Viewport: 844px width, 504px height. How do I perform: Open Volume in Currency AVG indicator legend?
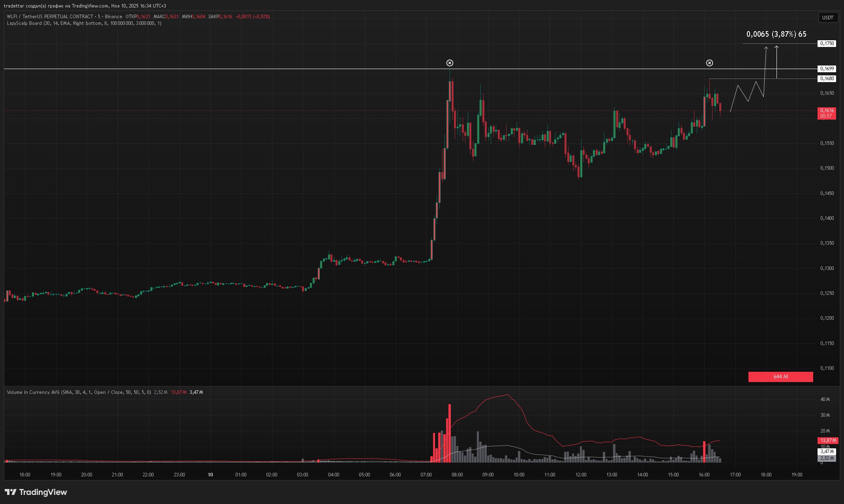(34, 392)
